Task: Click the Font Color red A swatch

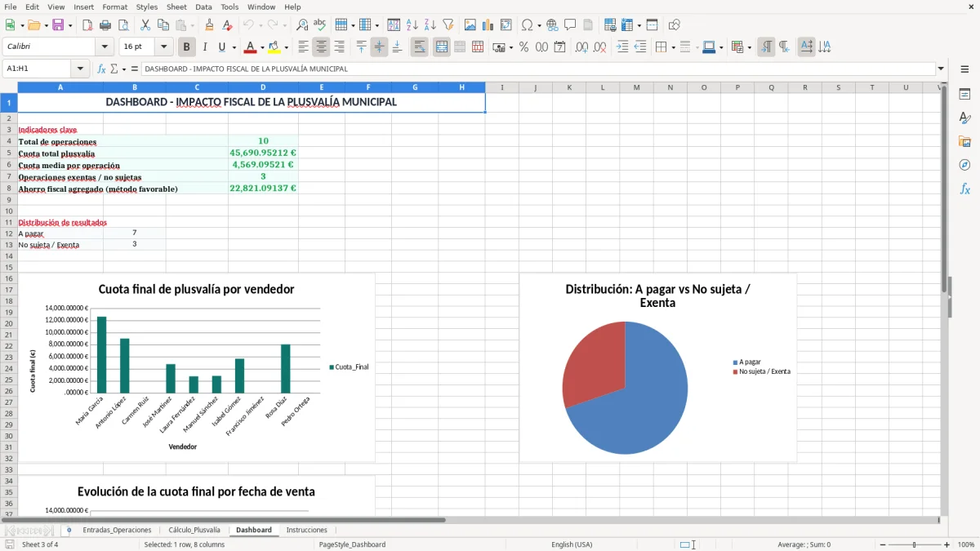Action: pos(251,47)
